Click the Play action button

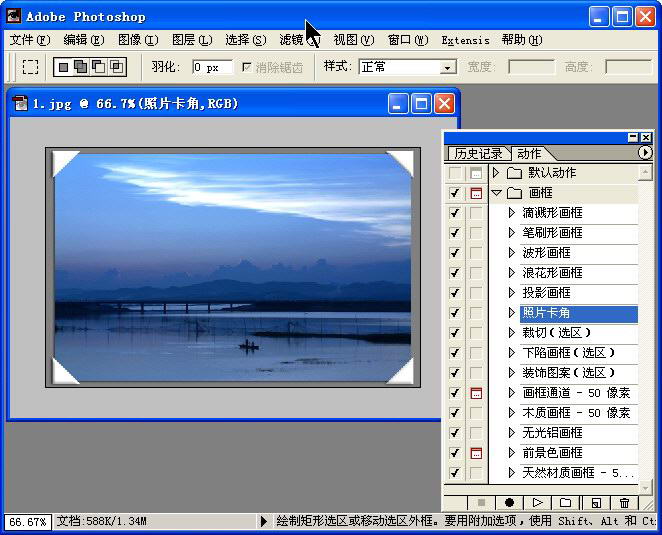click(x=537, y=503)
